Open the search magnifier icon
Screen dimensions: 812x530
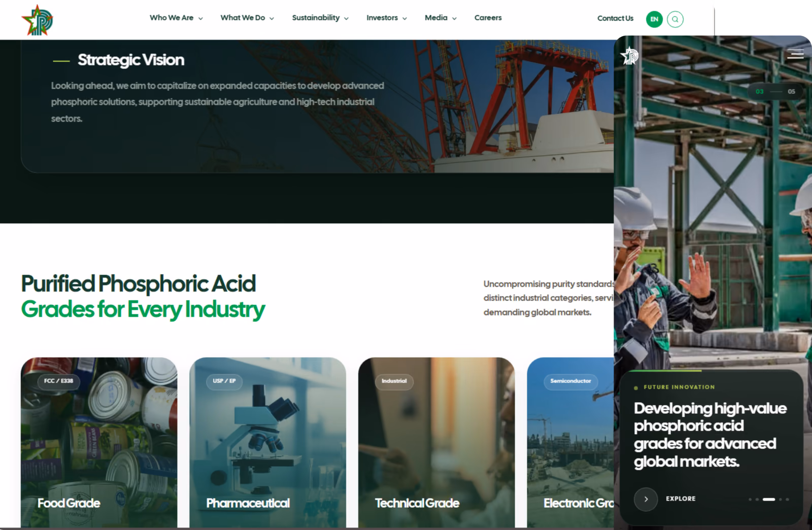pos(675,19)
